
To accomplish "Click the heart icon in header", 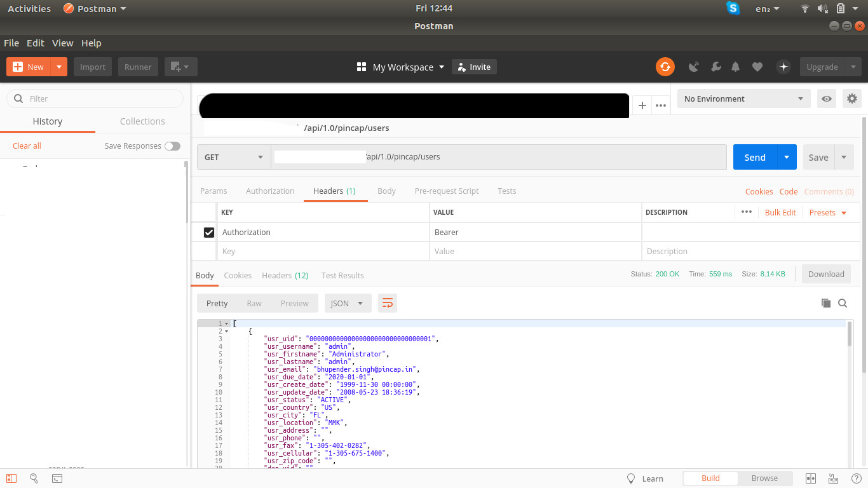I will pos(757,67).
